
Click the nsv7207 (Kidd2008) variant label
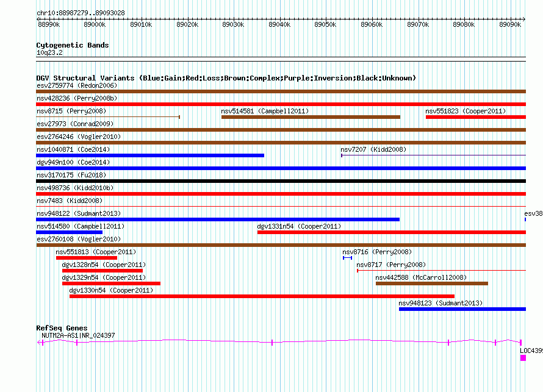(373, 149)
